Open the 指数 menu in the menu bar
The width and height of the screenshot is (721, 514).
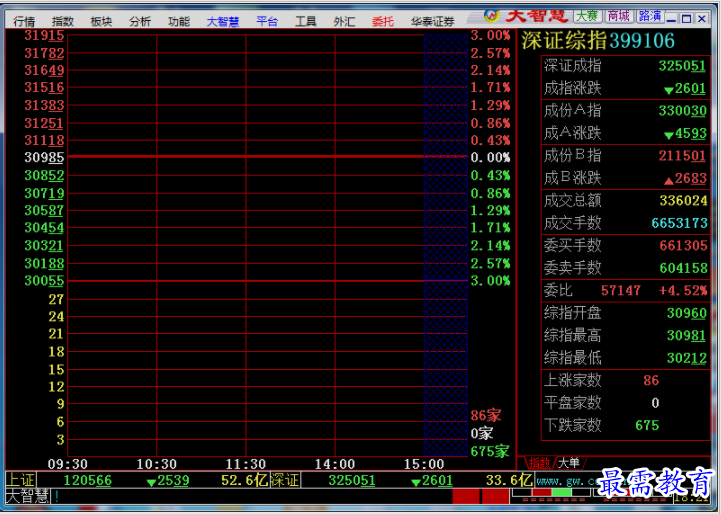(63, 21)
